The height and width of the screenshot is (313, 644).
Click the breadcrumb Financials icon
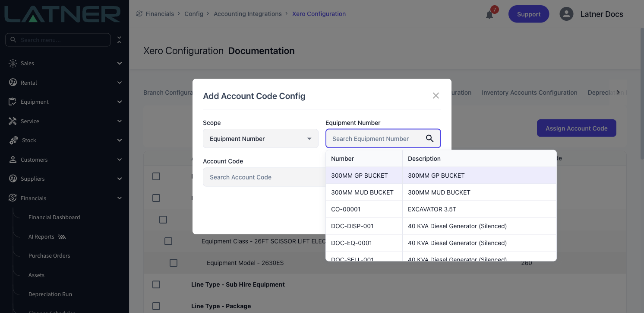[139, 14]
